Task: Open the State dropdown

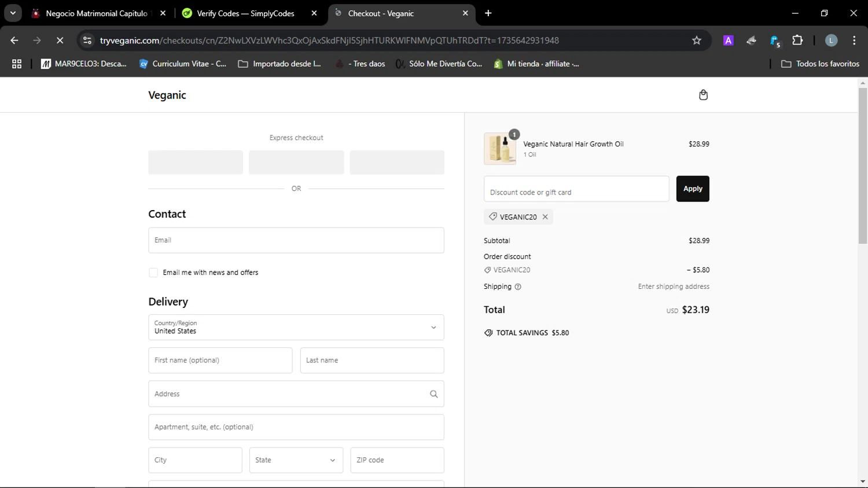Action: tap(296, 460)
